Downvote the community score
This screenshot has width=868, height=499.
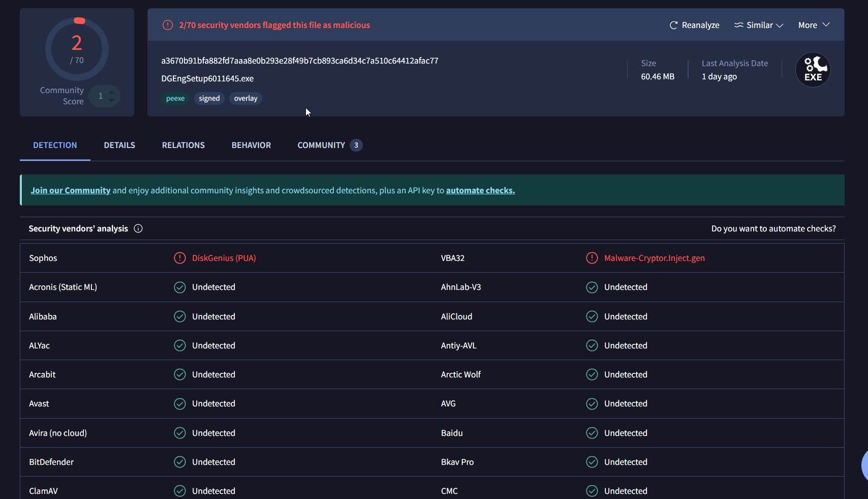(x=112, y=100)
